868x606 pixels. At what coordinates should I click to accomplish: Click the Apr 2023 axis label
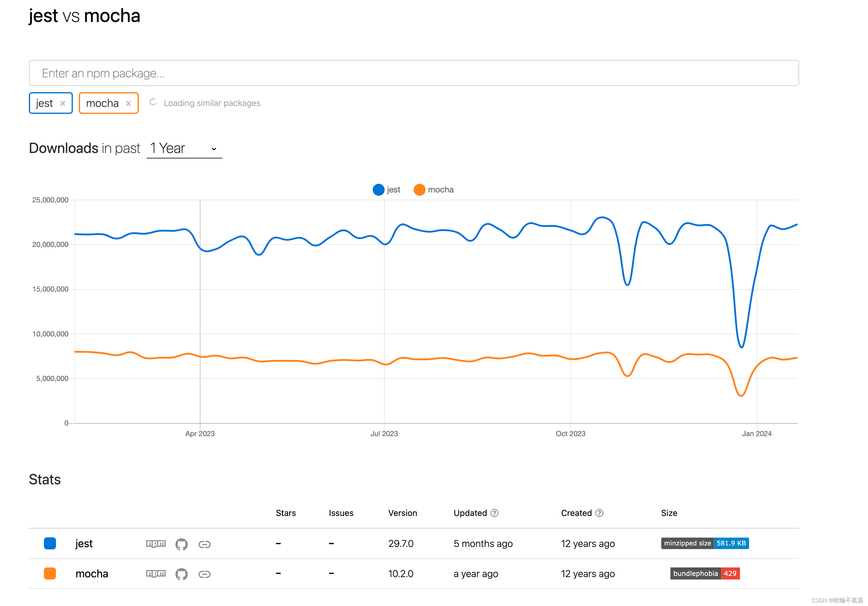[200, 433]
